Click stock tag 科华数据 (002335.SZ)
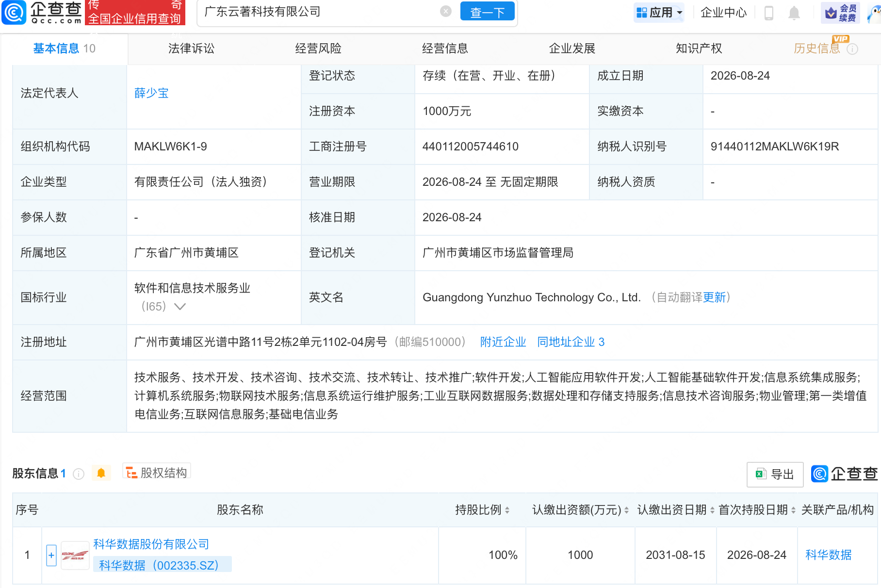This screenshot has height=588, width=881. click(x=162, y=565)
